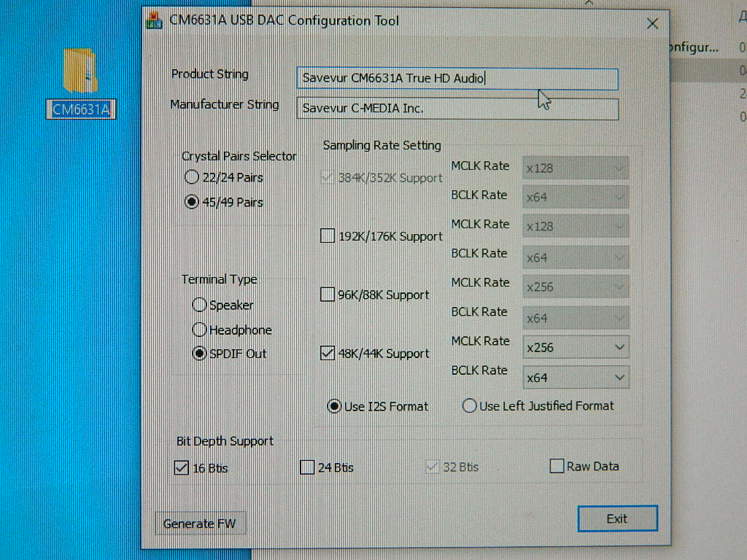Image resolution: width=747 pixels, height=560 pixels.
Task: Open MCLK Rate dropdown for 384K/352K
Action: click(576, 168)
